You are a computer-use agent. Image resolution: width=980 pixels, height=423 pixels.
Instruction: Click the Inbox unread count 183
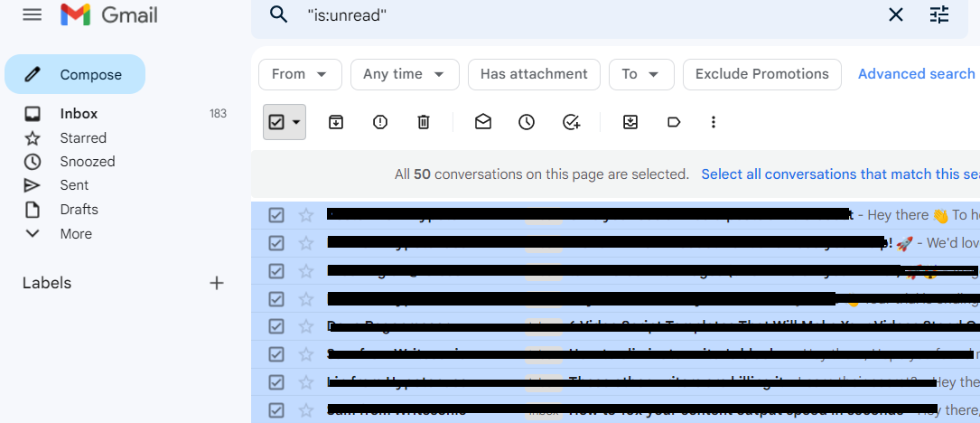pyautogui.click(x=218, y=114)
